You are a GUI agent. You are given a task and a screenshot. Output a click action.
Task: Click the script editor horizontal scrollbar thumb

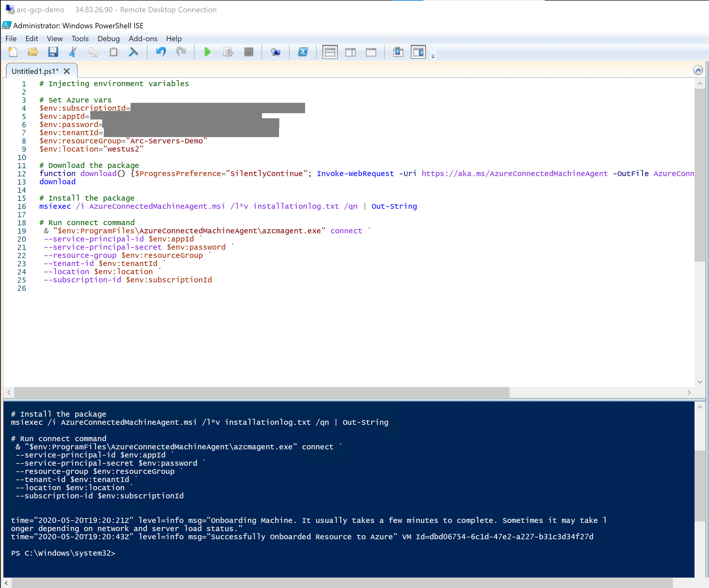tap(262, 392)
